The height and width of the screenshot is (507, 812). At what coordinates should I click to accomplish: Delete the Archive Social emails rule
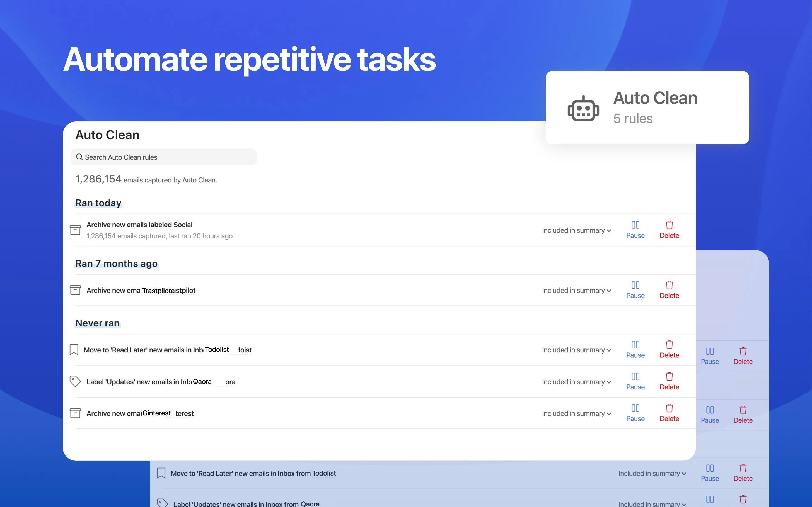click(669, 230)
